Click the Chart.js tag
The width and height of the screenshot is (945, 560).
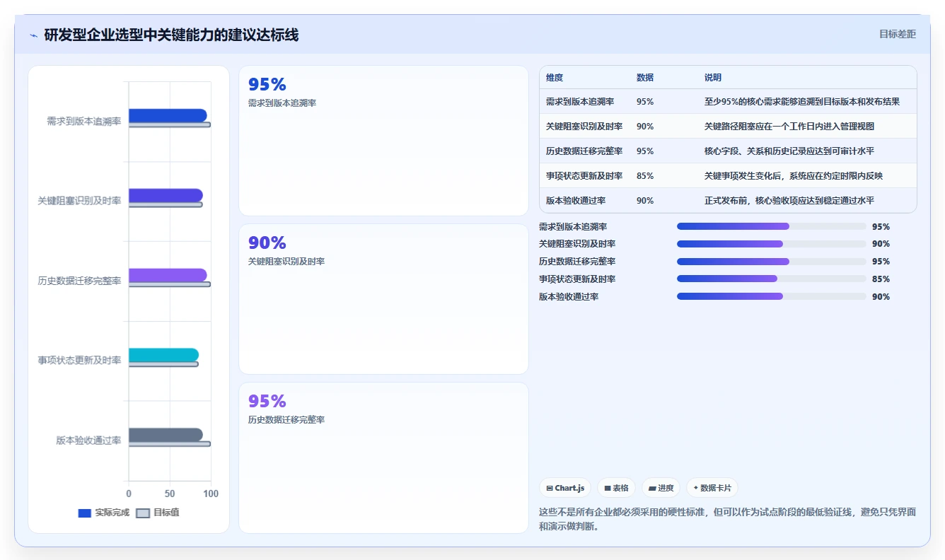tap(564, 488)
